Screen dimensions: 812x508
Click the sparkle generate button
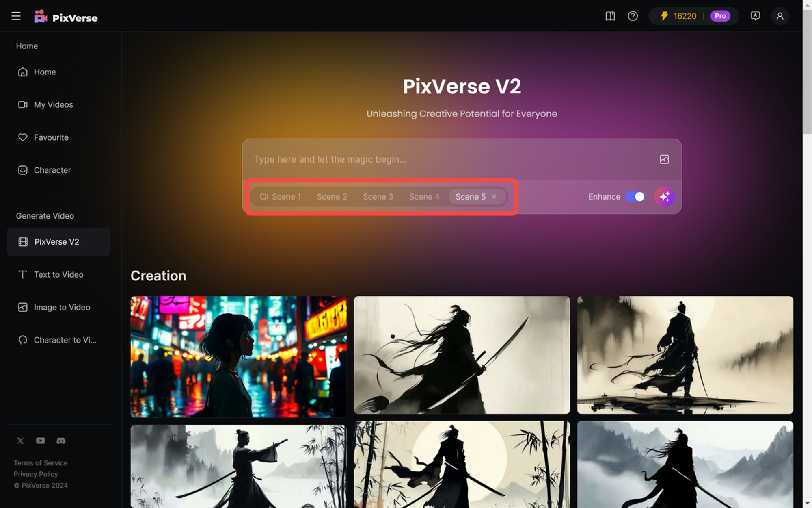coord(664,197)
